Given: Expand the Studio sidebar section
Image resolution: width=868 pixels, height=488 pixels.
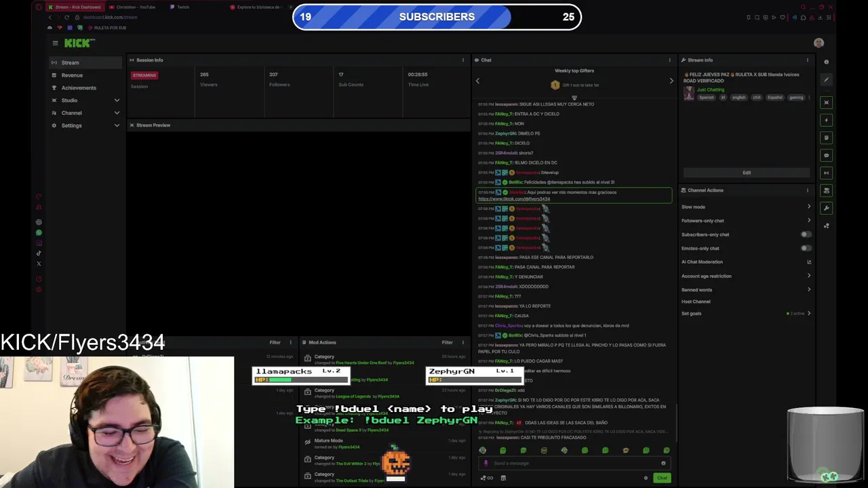Looking at the screenshot, I should (x=85, y=100).
